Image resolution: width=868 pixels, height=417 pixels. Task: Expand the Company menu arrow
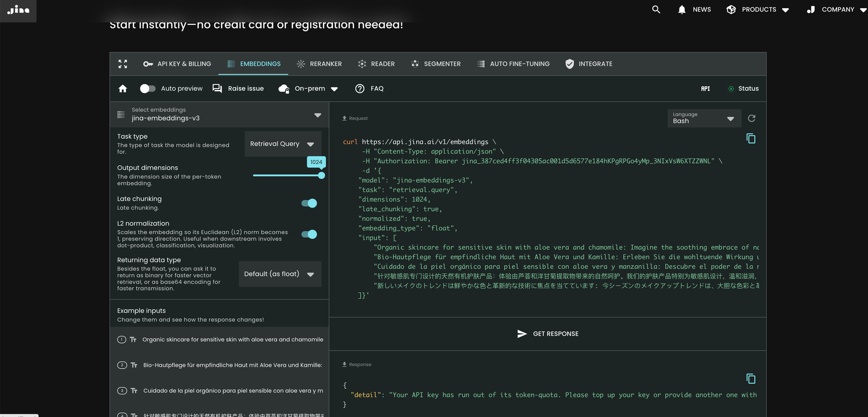click(x=863, y=10)
